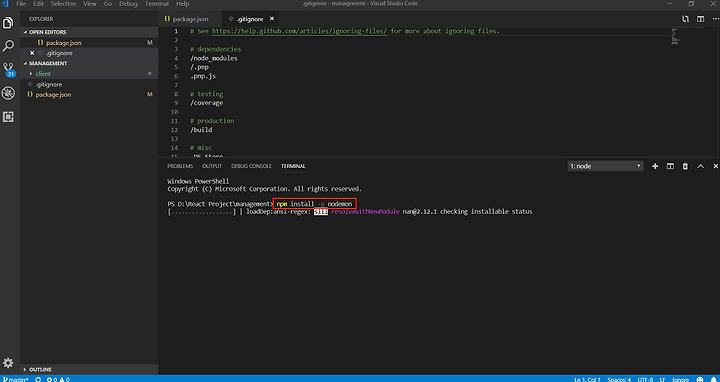The image size is (720, 382).
Task: Change encoding via UTF-8 status item
Action: [645, 379]
